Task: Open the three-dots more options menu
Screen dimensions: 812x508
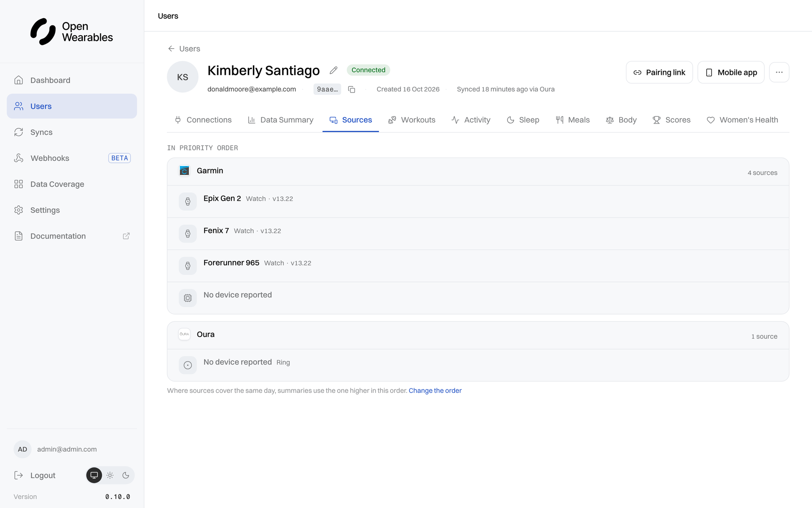Action: (779, 72)
